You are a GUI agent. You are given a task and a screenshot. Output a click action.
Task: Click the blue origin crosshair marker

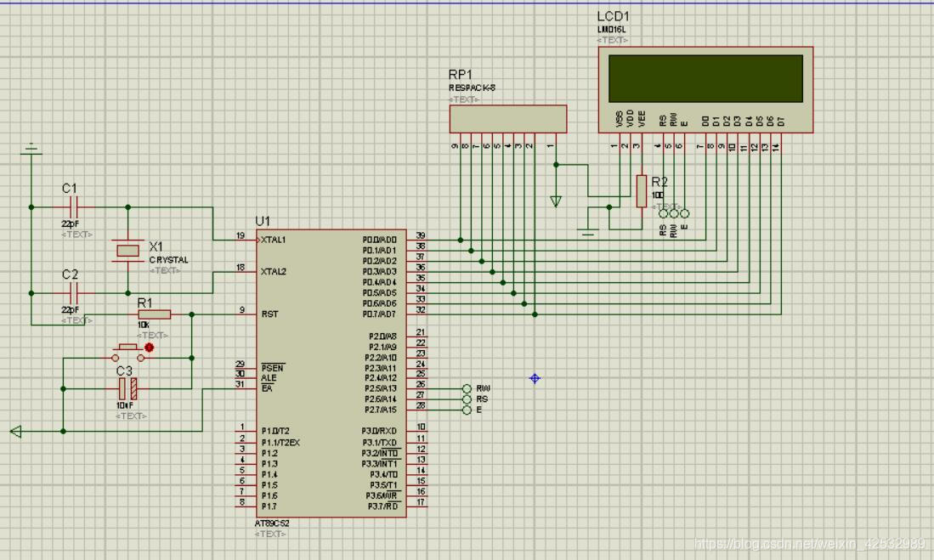click(x=535, y=378)
